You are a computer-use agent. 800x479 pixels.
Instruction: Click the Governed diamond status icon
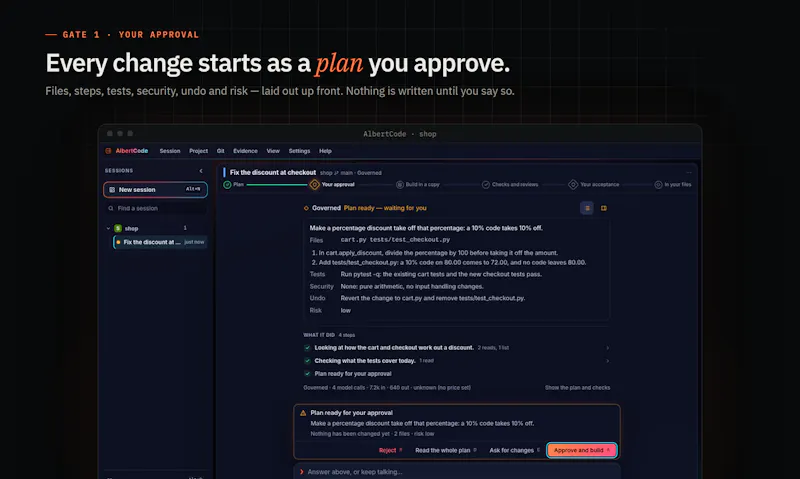tap(306, 208)
